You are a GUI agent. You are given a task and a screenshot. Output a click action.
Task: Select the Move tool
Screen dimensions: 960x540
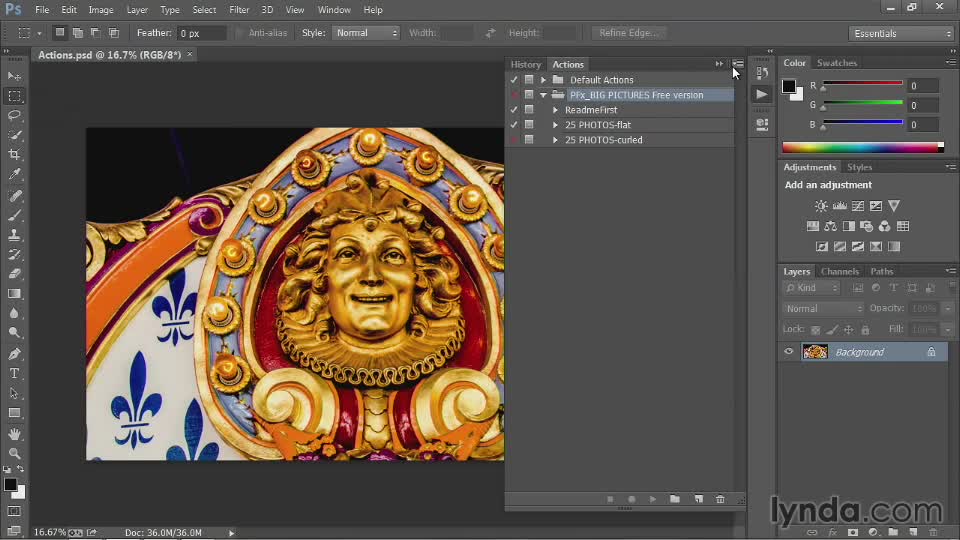14,76
